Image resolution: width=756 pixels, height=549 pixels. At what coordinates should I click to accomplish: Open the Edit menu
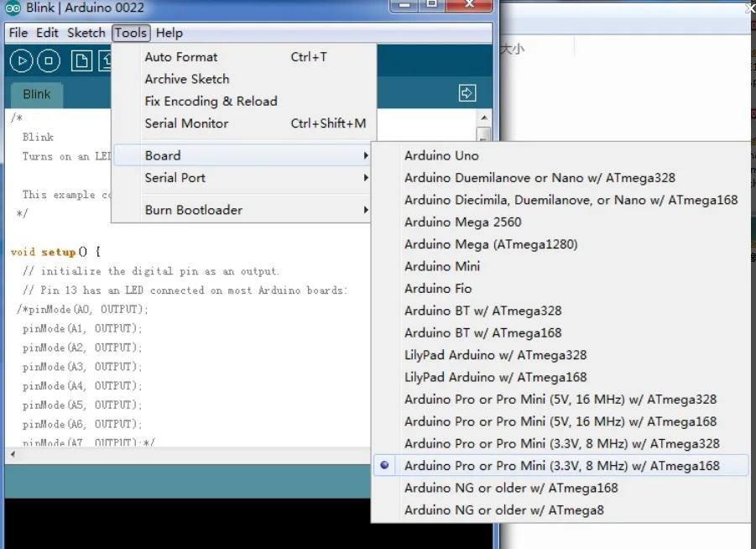coord(47,33)
